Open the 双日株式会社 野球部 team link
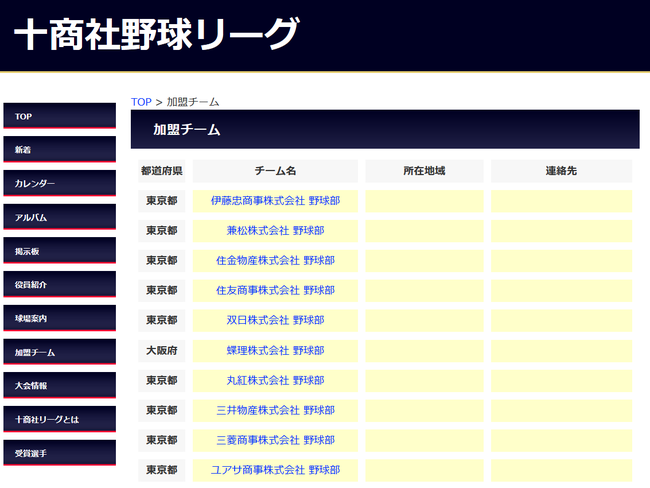This screenshot has height=488, width=650. click(275, 320)
